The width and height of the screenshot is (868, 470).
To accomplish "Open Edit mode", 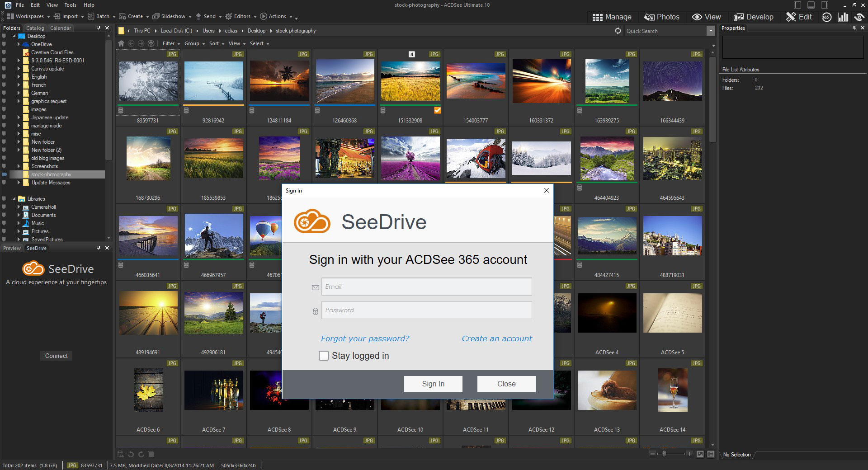I will (x=799, y=17).
